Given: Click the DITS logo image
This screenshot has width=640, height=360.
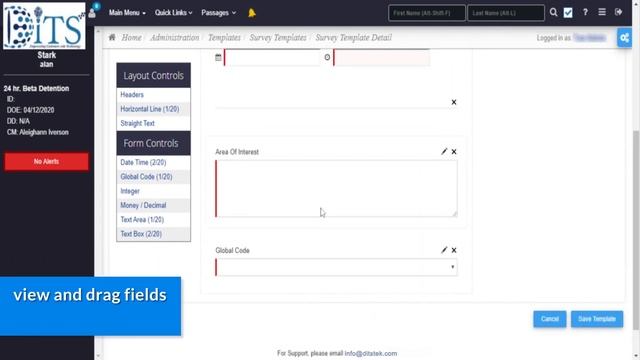Looking at the screenshot, I should pos(44,26).
